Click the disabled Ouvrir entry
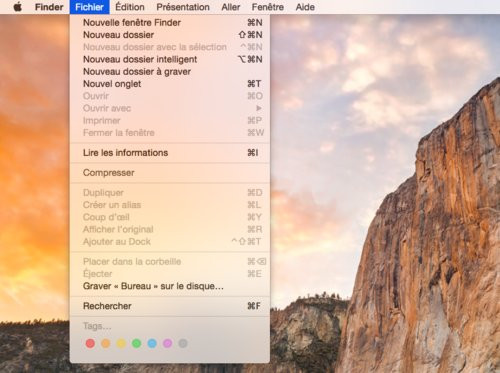Screen dimensions: 500x373 [x=170, y=96]
